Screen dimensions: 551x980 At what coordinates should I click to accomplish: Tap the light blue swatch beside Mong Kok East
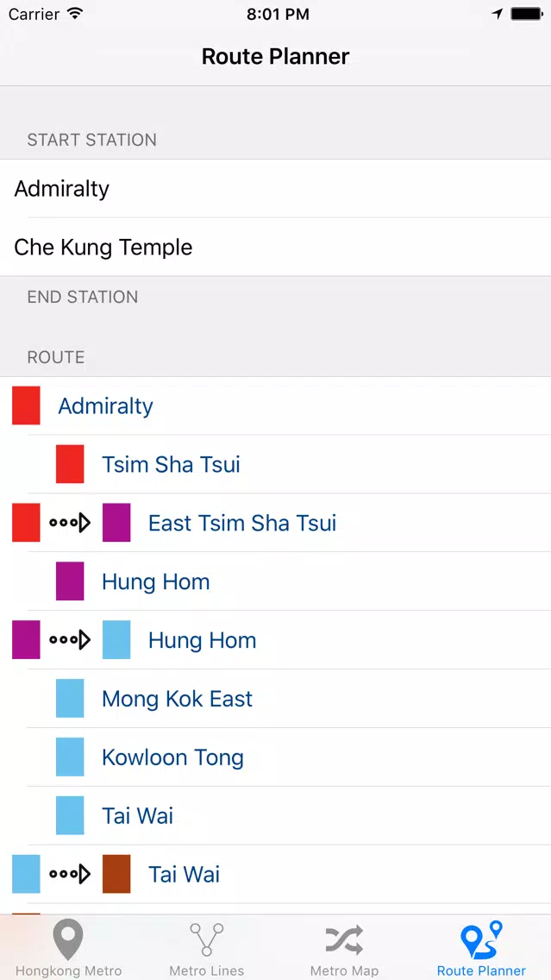(70, 699)
